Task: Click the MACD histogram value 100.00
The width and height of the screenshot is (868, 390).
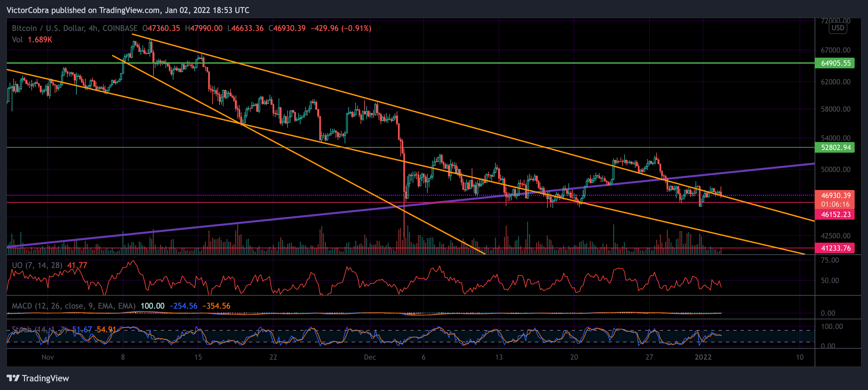Action: coord(152,306)
